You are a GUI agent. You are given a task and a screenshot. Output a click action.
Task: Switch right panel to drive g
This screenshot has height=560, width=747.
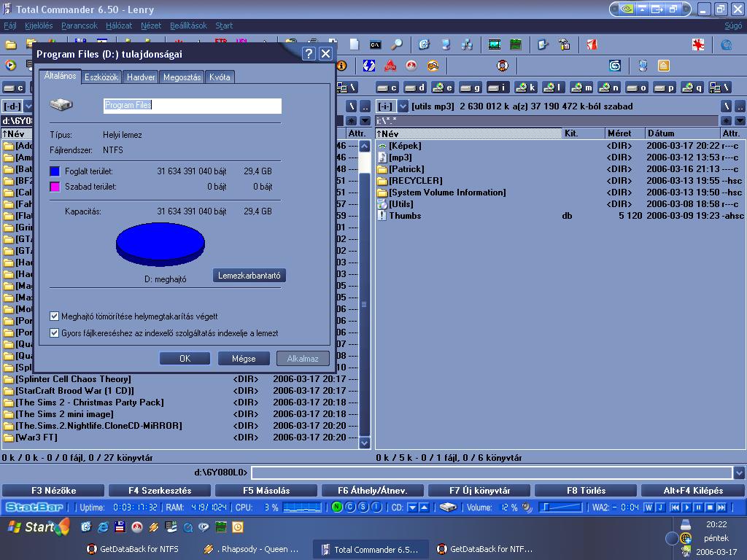(471, 87)
